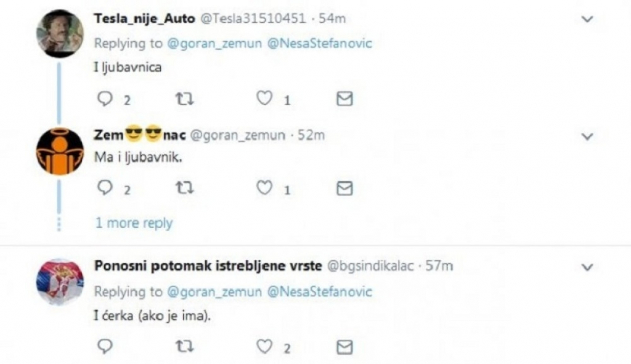Show the hidden reply via "1 more reply"
This screenshot has width=631, height=364.
pyautogui.click(x=133, y=223)
